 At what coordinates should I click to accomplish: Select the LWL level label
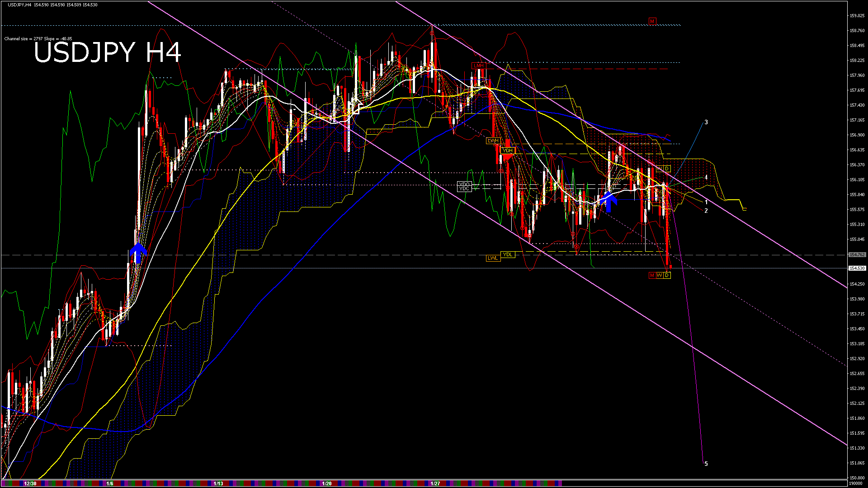click(493, 258)
